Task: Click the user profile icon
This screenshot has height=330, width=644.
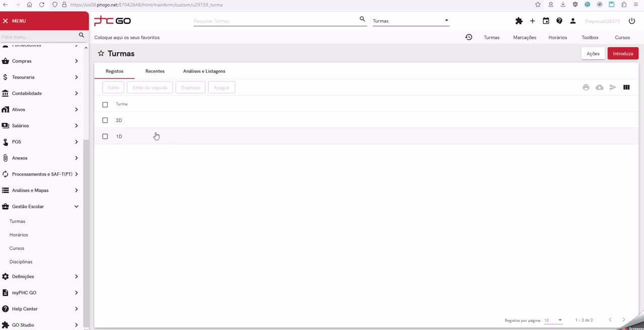Action: click(573, 21)
